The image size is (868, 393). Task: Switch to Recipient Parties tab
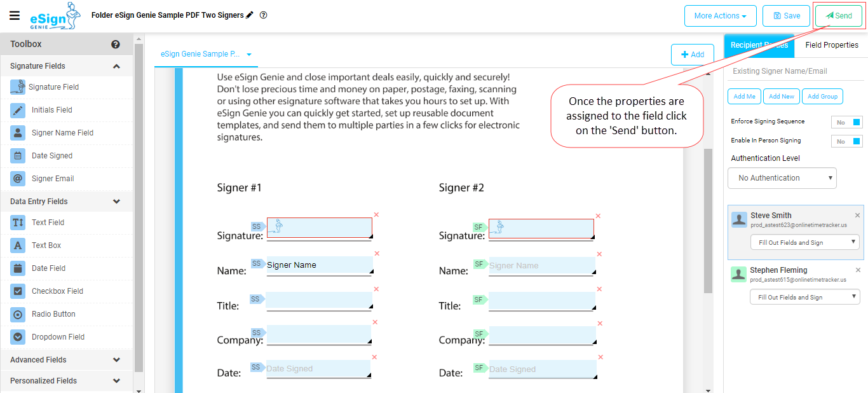(x=759, y=45)
